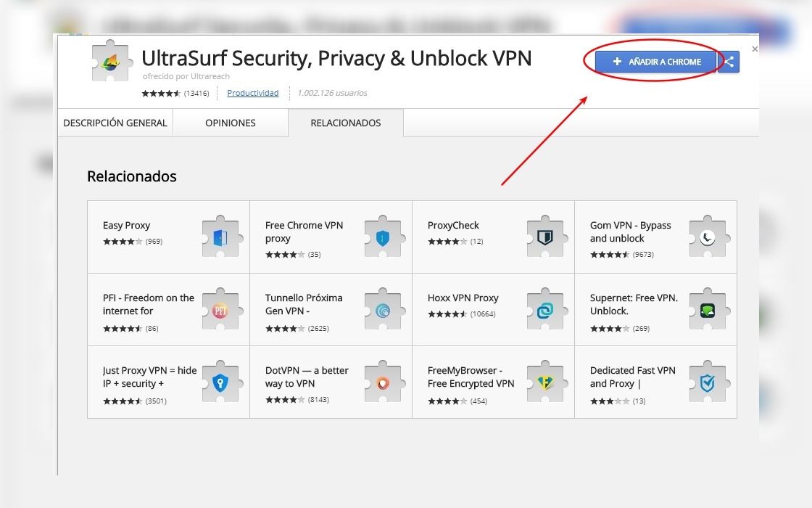
Task: Open the Productividad category link
Action: pos(253,93)
